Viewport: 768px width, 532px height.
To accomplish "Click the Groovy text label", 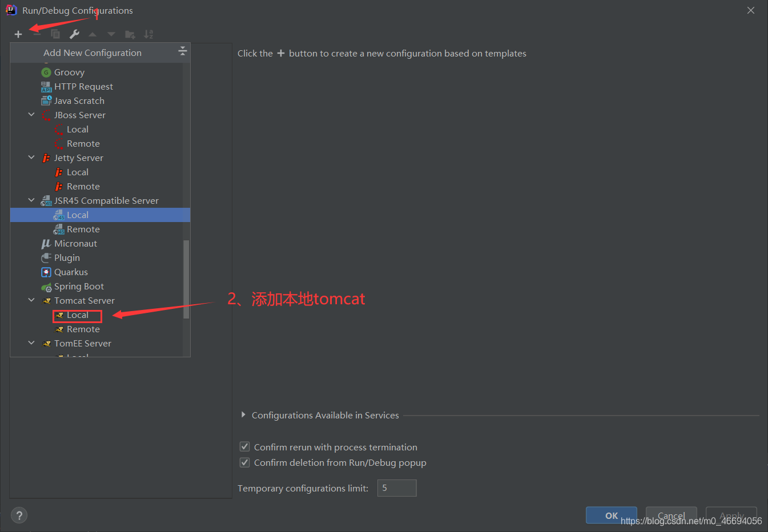I will click(69, 72).
